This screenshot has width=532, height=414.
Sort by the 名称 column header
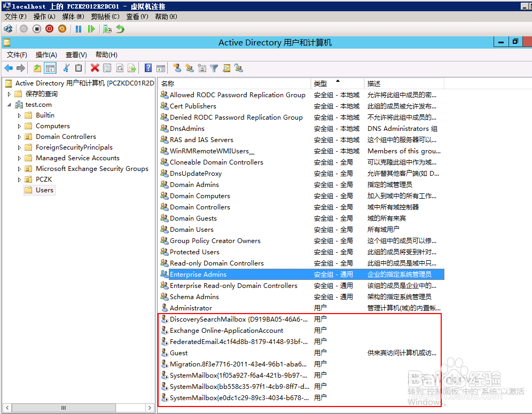(x=235, y=83)
